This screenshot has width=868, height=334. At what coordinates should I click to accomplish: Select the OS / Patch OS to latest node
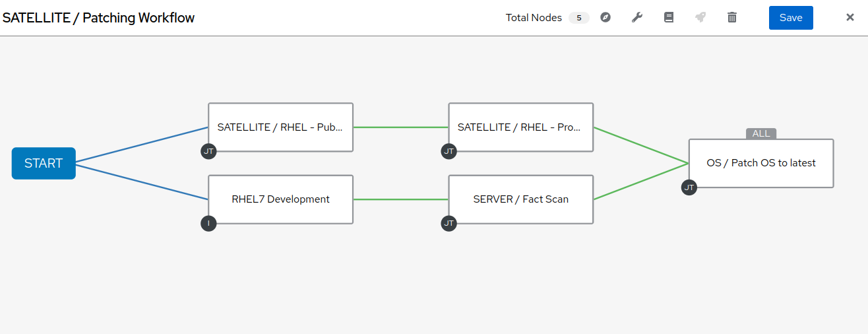point(761,163)
